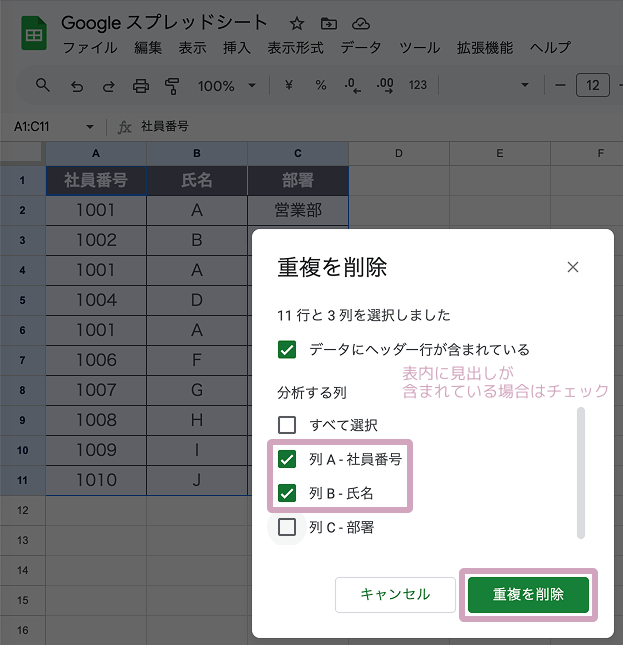Viewport: 623px width, 645px height.
Task: Open the search menus magnifier
Action: pos(43,85)
